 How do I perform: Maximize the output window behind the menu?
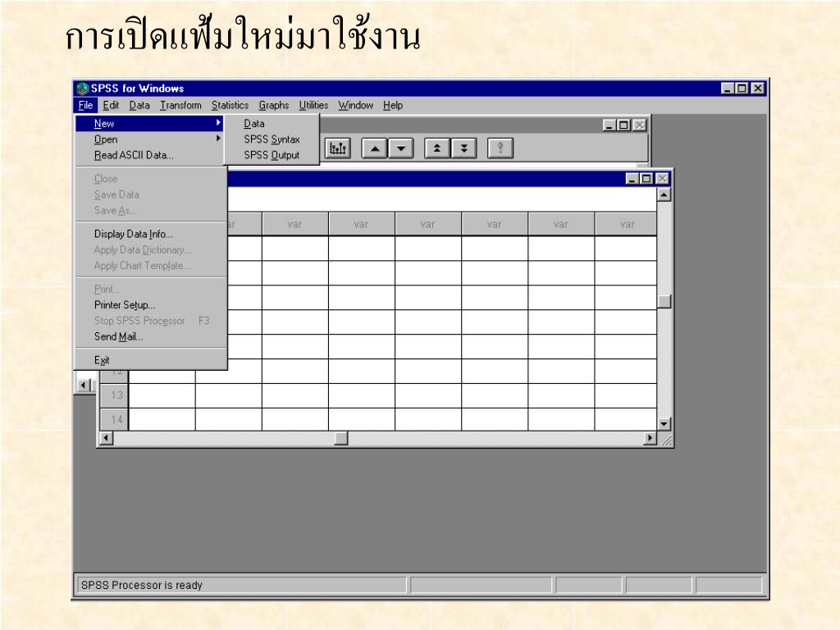click(623, 125)
